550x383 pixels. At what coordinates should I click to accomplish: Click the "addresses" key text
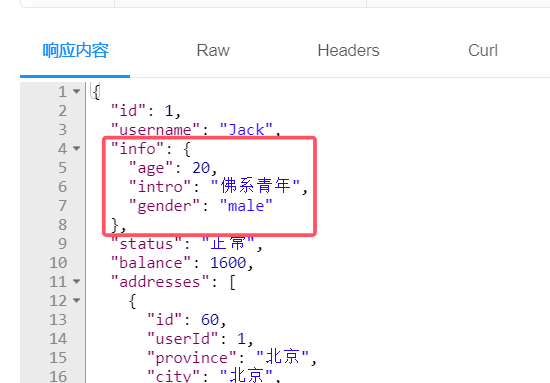160,282
